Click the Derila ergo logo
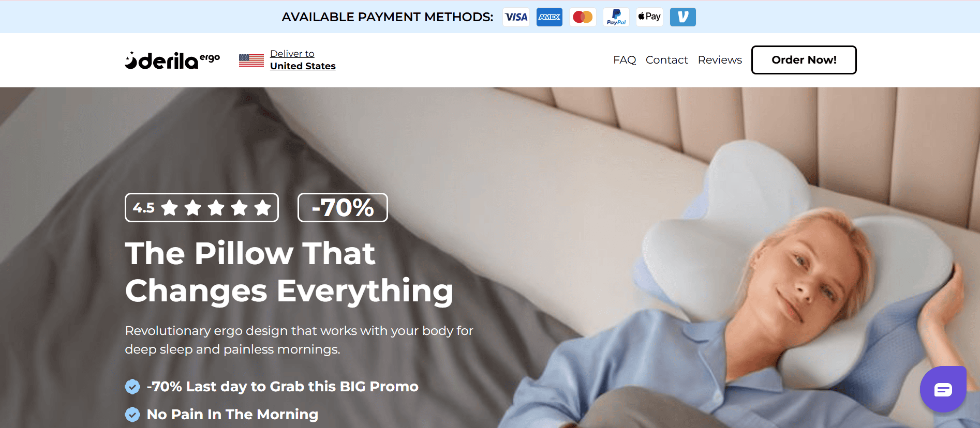 172,60
